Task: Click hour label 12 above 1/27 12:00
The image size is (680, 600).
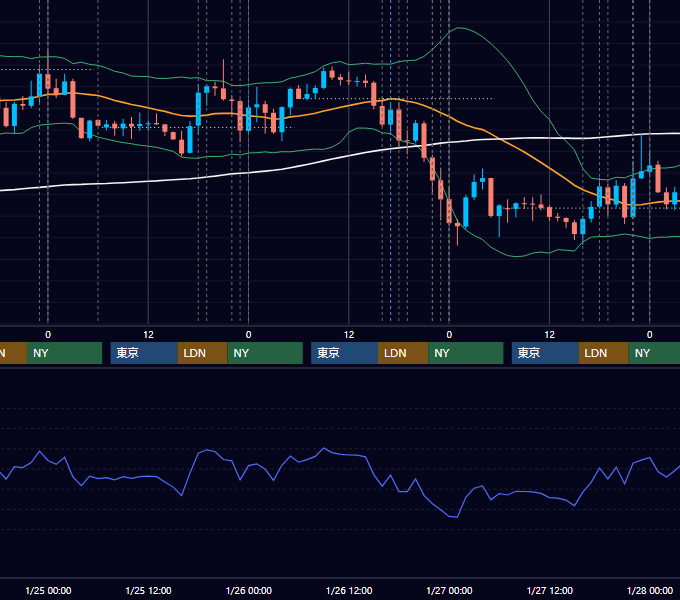Action: tap(549, 335)
